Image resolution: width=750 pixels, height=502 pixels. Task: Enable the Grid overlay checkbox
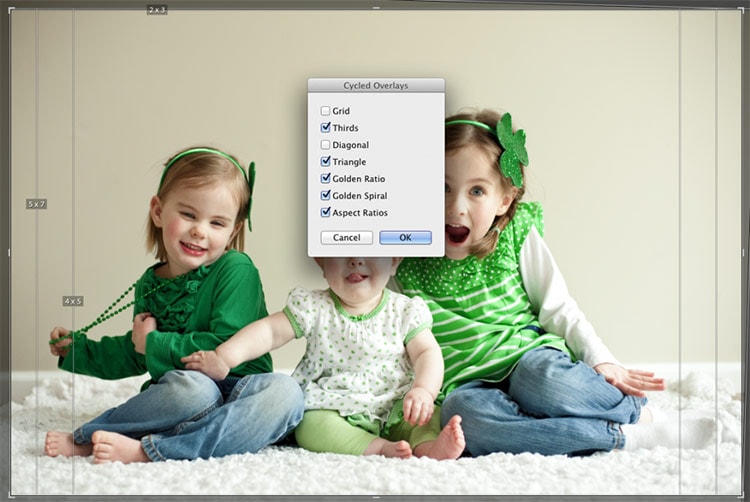pyautogui.click(x=325, y=111)
